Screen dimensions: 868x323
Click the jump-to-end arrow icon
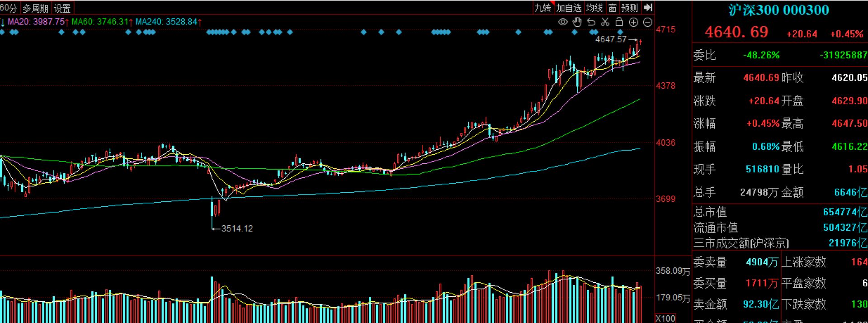[648, 8]
